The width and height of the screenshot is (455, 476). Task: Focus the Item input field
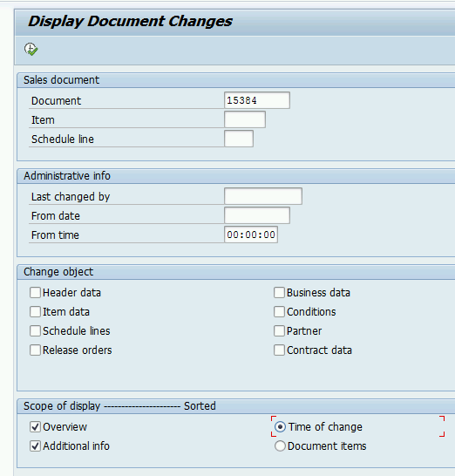pos(245,119)
